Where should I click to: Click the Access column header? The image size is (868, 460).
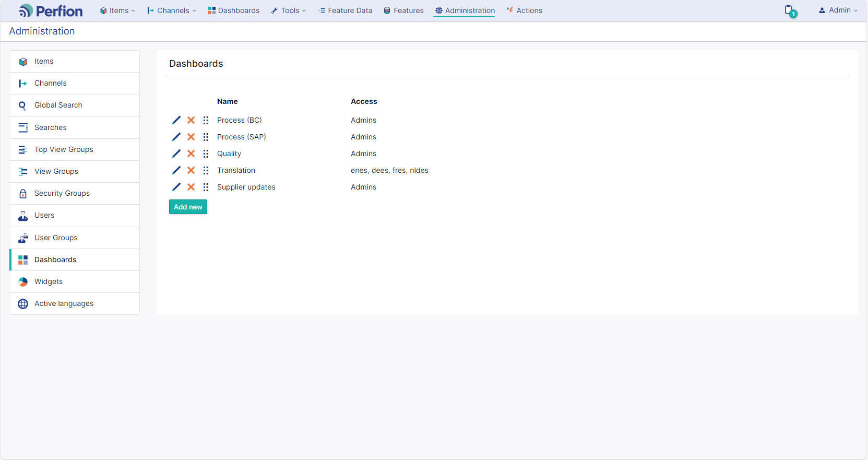[x=364, y=101]
